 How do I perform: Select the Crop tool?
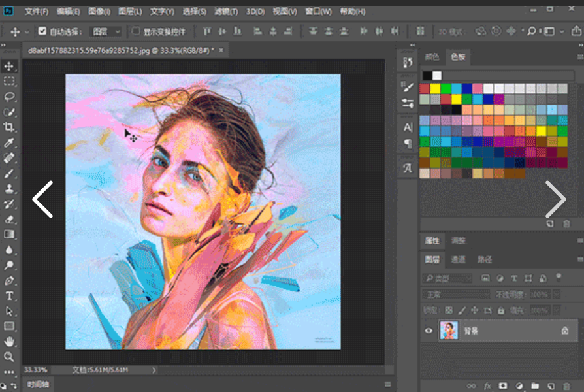tap(9, 127)
